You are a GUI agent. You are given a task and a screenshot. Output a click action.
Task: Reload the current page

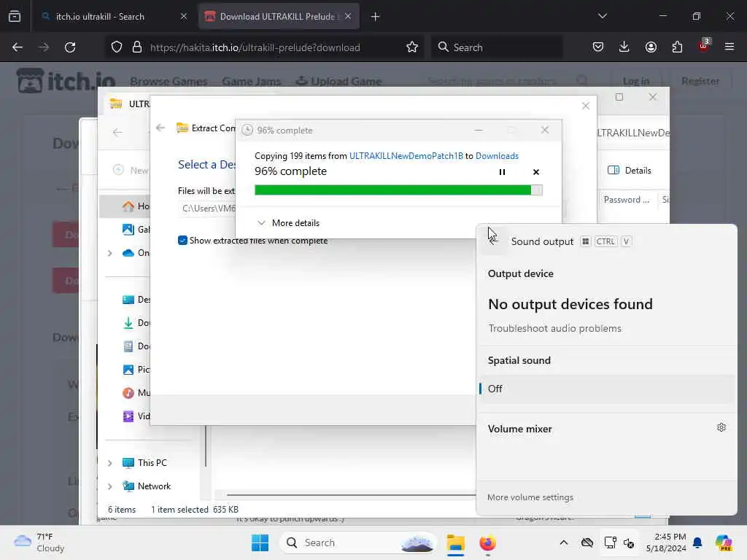pos(70,47)
